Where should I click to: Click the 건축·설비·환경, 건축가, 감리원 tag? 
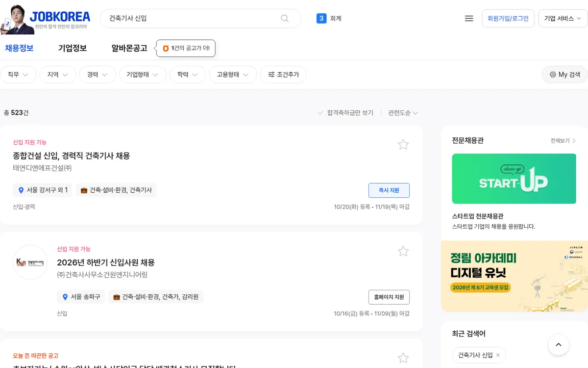pyautogui.click(x=156, y=297)
